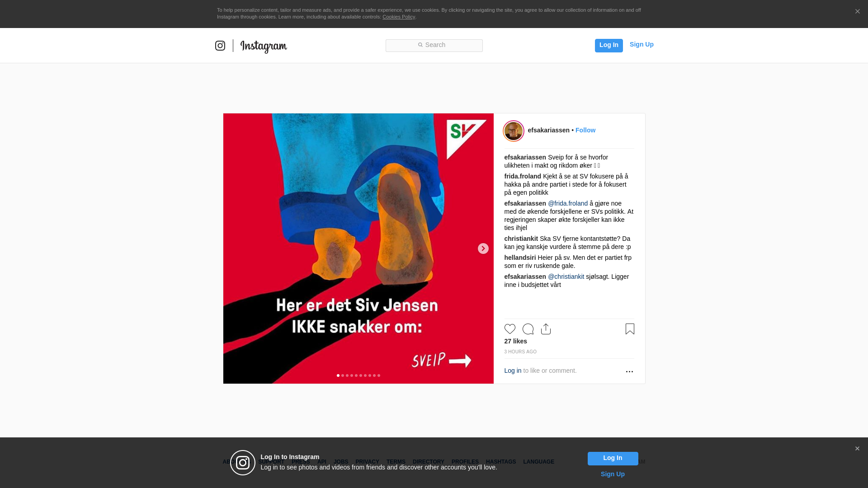Click the Instagram camera glyph logo
This screenshot has width=868, height=488.
[220, 46]
